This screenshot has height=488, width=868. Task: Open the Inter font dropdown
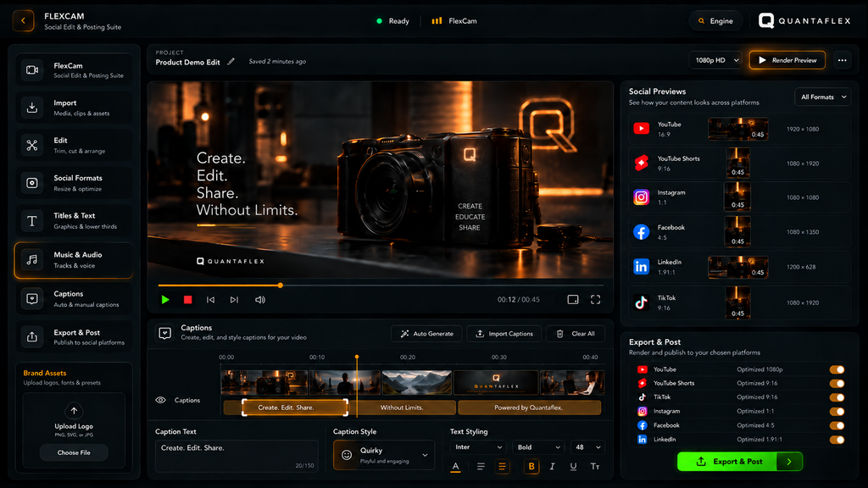(x=478, y=447)
